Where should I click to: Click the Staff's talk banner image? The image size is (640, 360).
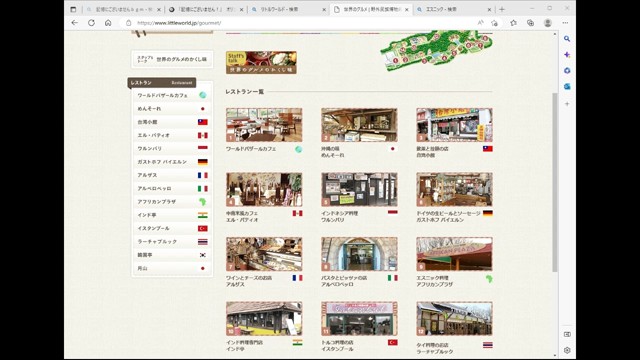click(x=261, y=62)
